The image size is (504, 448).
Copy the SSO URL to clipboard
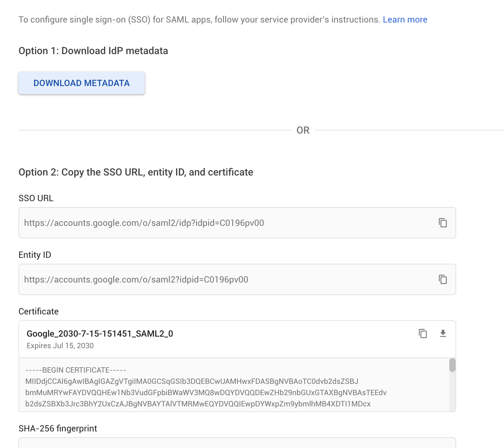tap(443, 223)
